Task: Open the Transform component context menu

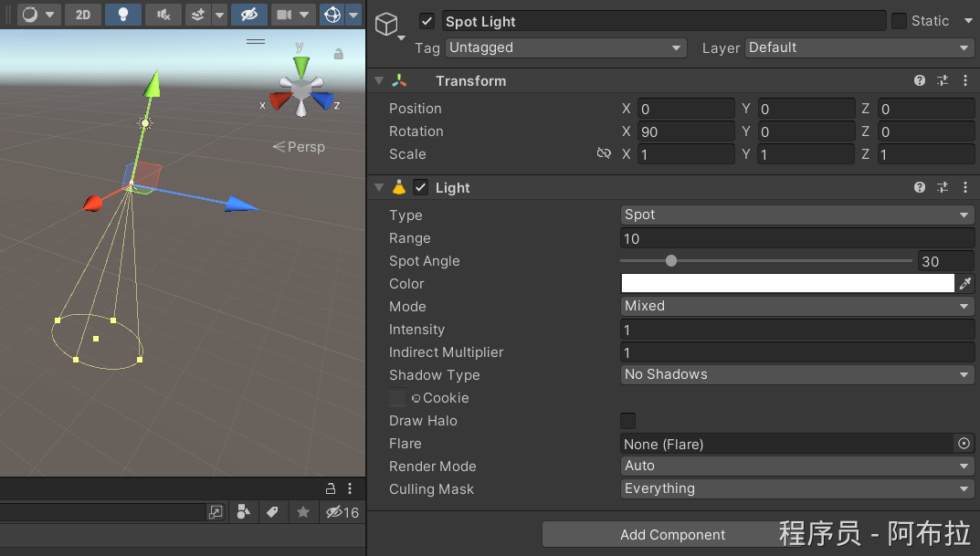Action: click(x=965, y=81)
